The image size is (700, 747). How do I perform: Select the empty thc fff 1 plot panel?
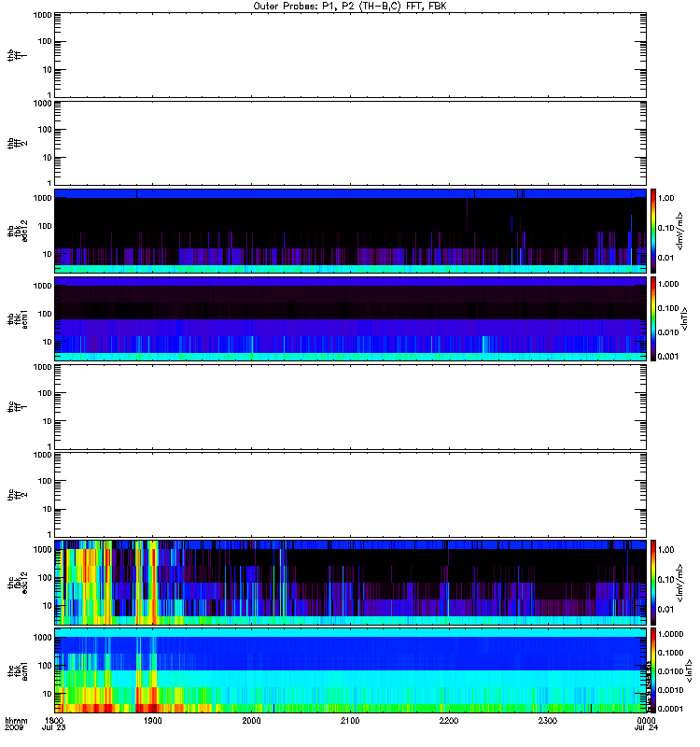click(351, 407)
